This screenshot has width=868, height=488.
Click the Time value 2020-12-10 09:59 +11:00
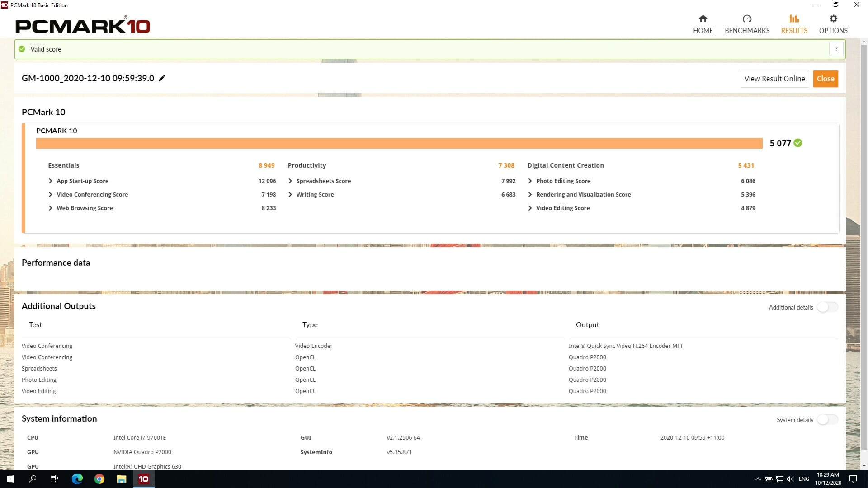692,437
